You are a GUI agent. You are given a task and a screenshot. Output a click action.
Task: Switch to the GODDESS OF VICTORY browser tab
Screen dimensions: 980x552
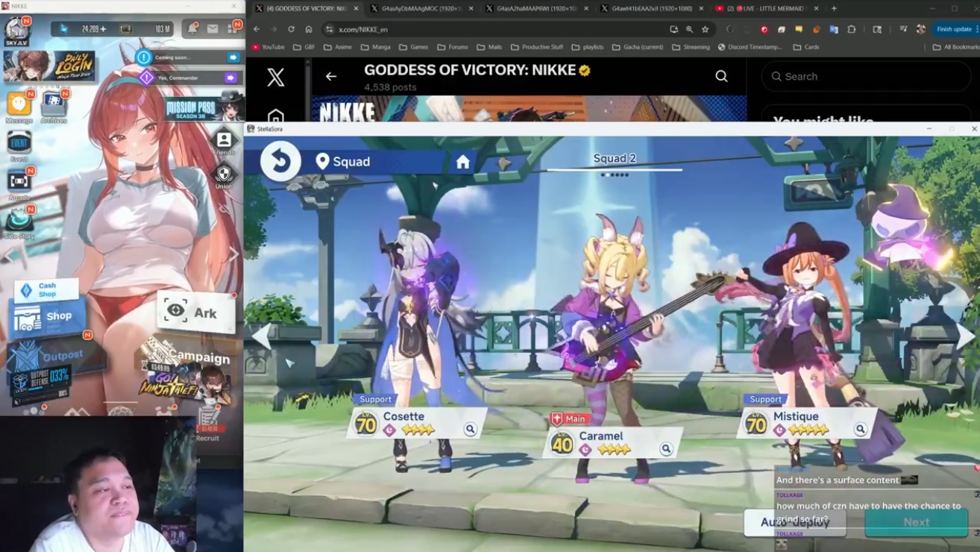click(306, 8)
